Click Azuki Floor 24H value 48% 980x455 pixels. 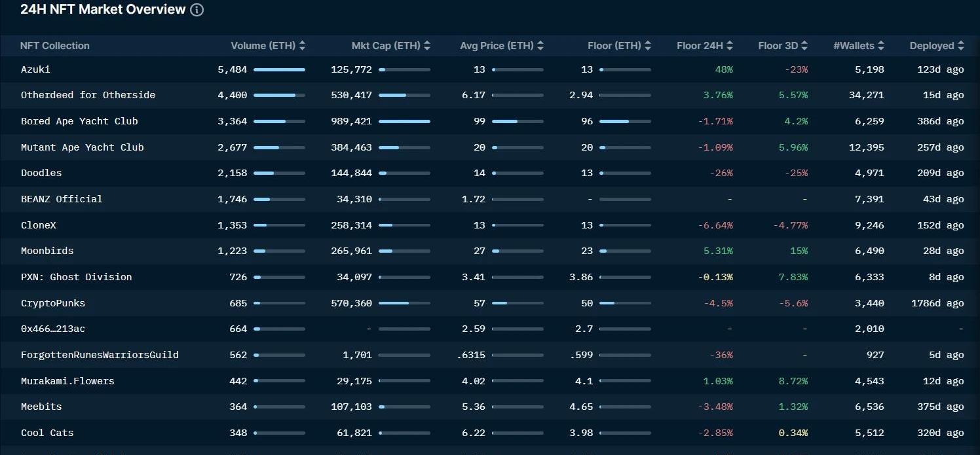coord(724,69)
